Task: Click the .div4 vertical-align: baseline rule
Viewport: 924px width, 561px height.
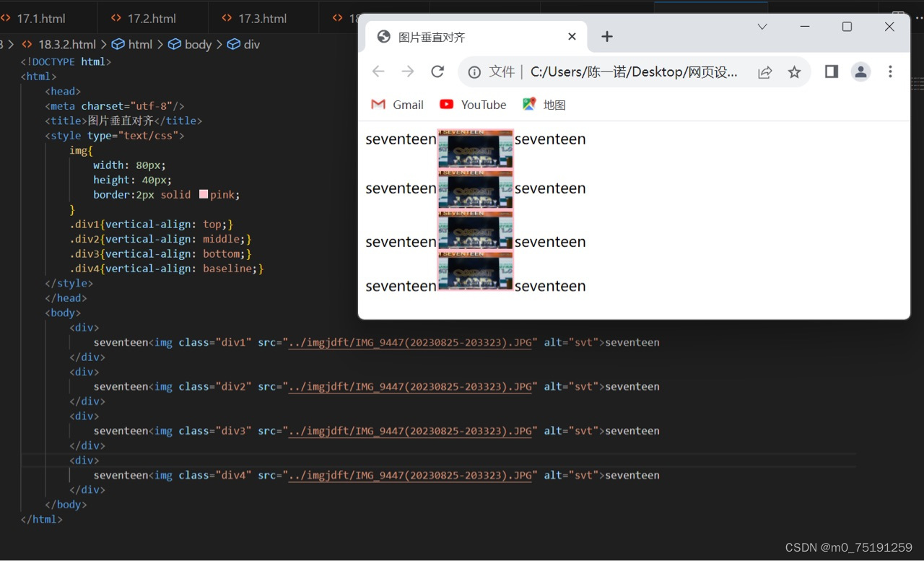Action: [x=167, y=269]
